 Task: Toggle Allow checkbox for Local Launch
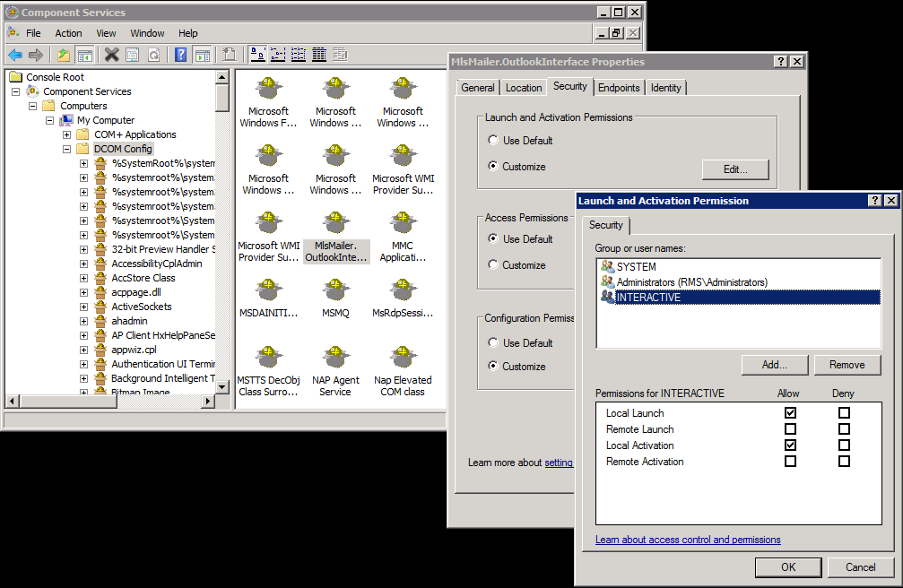tap(790, 413)
